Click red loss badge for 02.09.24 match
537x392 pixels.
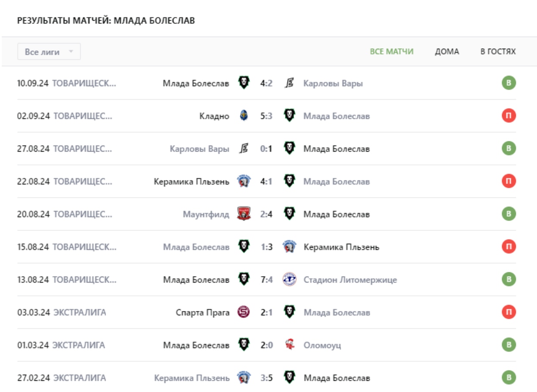point(509,116)
